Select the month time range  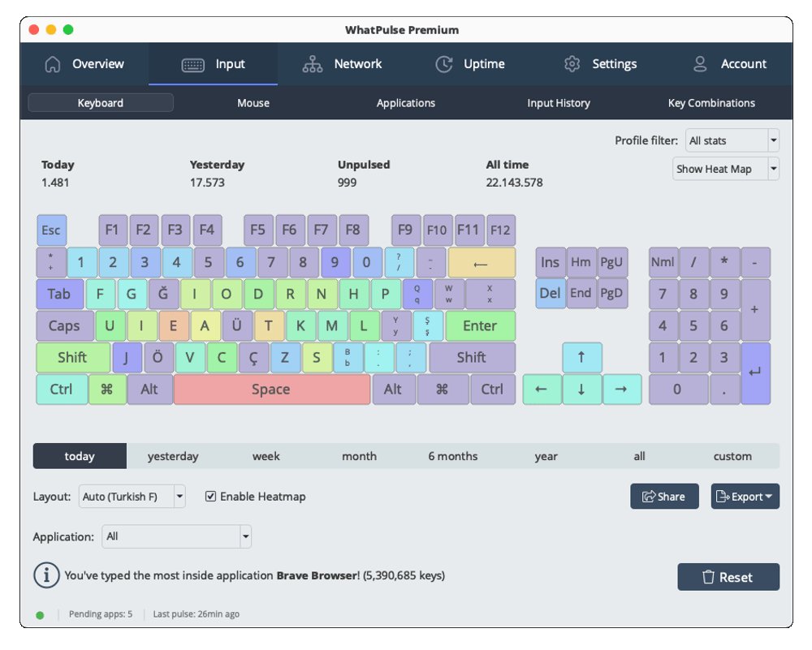point(360,456)
